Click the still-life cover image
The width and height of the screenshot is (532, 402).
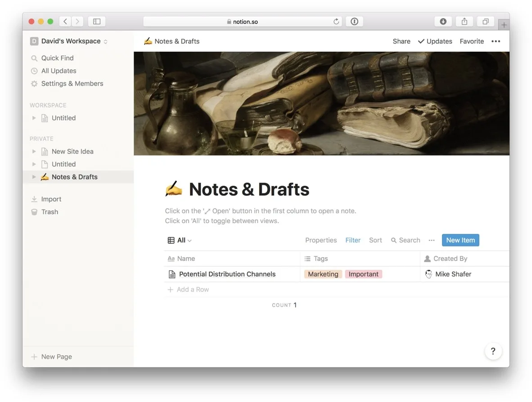tap(322, 103)
